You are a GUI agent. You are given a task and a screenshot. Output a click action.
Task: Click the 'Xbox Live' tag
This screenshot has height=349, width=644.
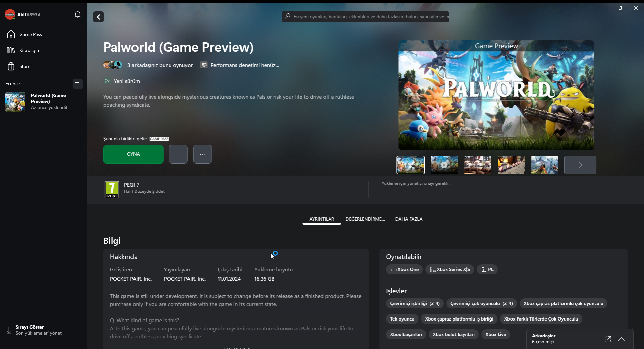coord(496,334)
